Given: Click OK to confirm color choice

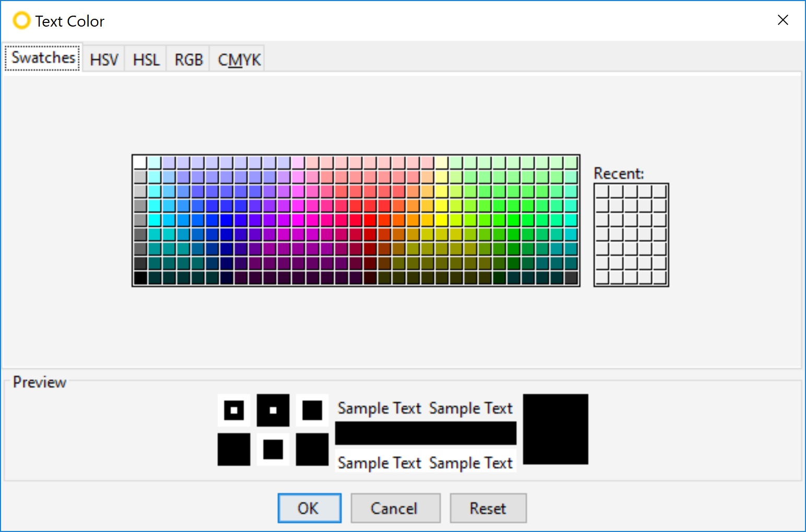Looking at the screenshot, I should (x=309, y=508).
